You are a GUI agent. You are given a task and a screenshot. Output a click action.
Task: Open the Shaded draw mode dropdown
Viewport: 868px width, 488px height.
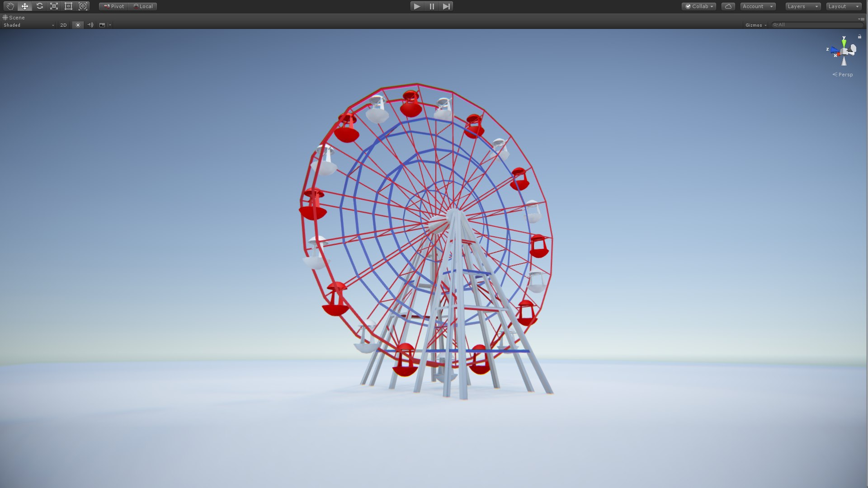pos(28,25)
